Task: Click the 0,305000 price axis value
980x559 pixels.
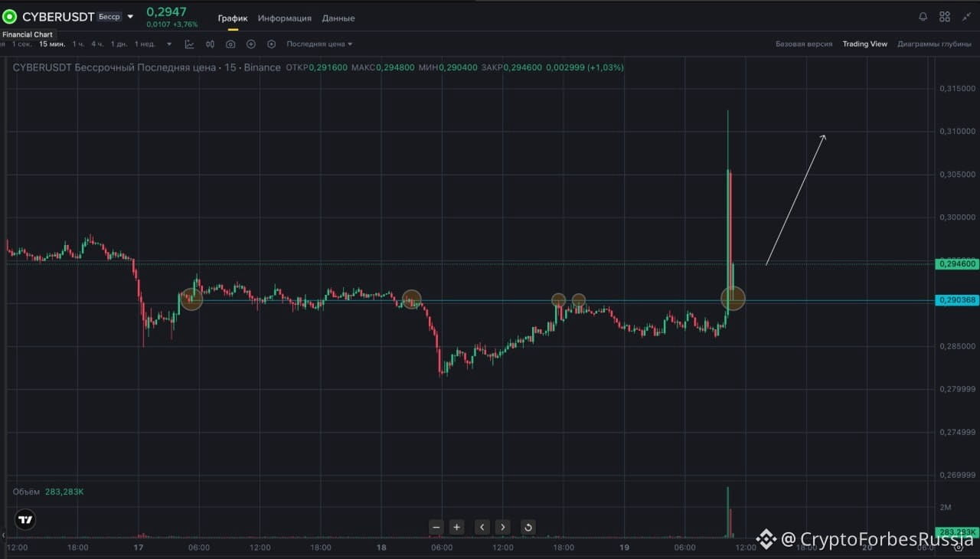Action: pyautogui.click(x=957, y=175)
